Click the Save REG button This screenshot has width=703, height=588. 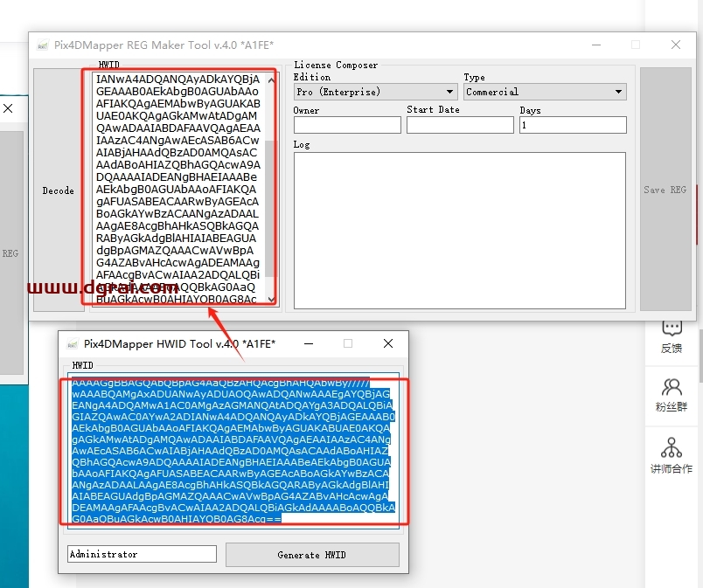tap(665, 190)
